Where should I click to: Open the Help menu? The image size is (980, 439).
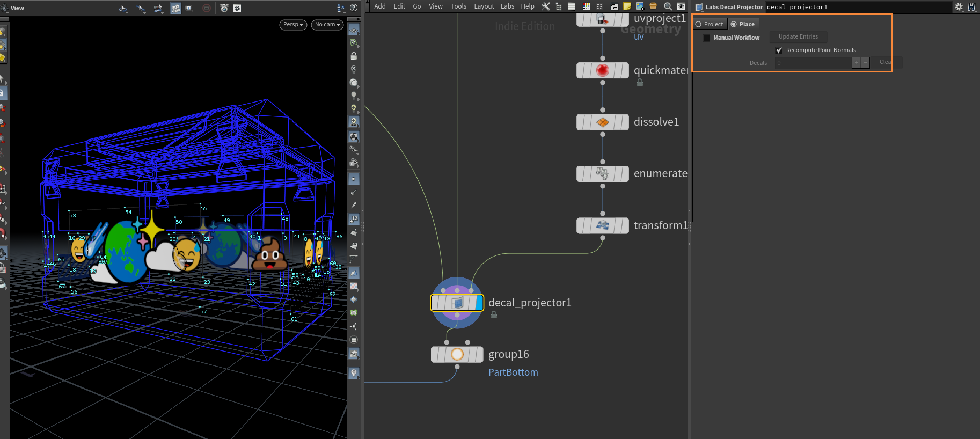click(x=528, y=6)
